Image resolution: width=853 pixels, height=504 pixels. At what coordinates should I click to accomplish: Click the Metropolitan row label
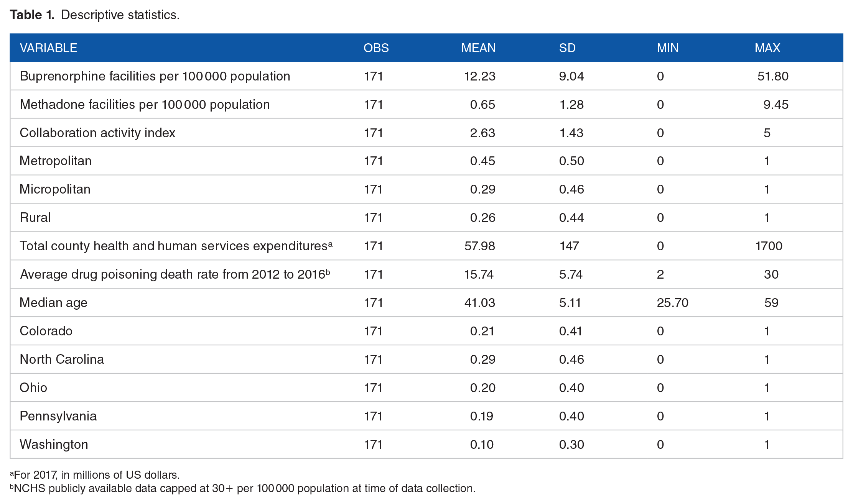pyautogui.click(x=56, y=161)
